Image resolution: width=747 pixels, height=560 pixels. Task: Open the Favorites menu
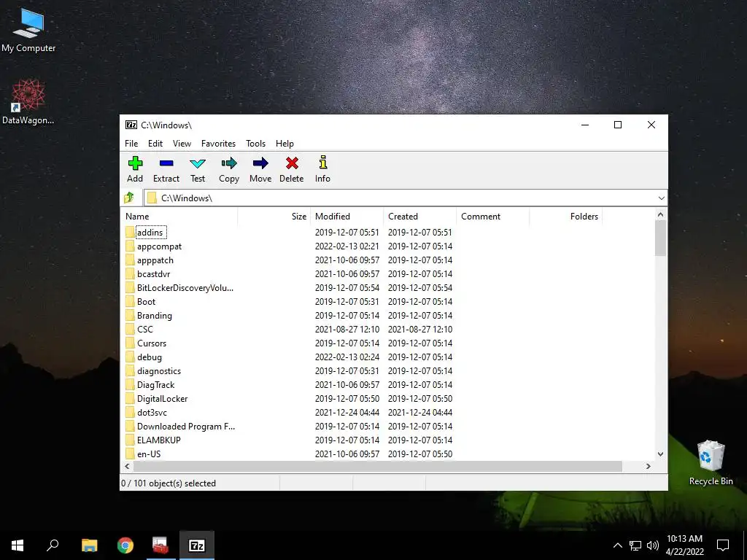218,144
